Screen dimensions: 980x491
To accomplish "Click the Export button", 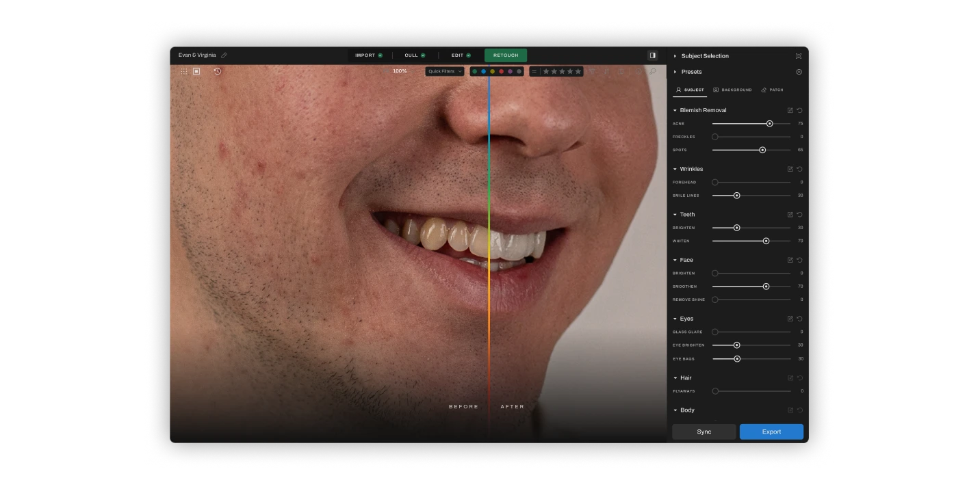I will click(771, 432).
